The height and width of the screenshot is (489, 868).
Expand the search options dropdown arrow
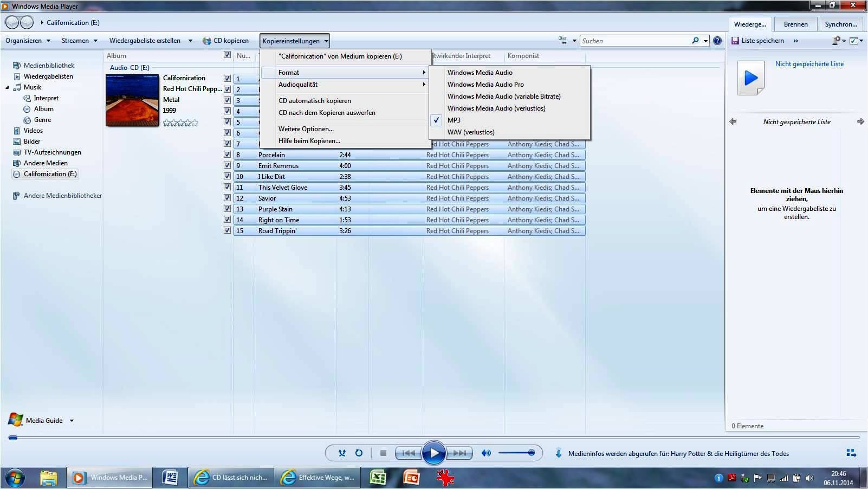pyautogui.click(x=705, y=41)
